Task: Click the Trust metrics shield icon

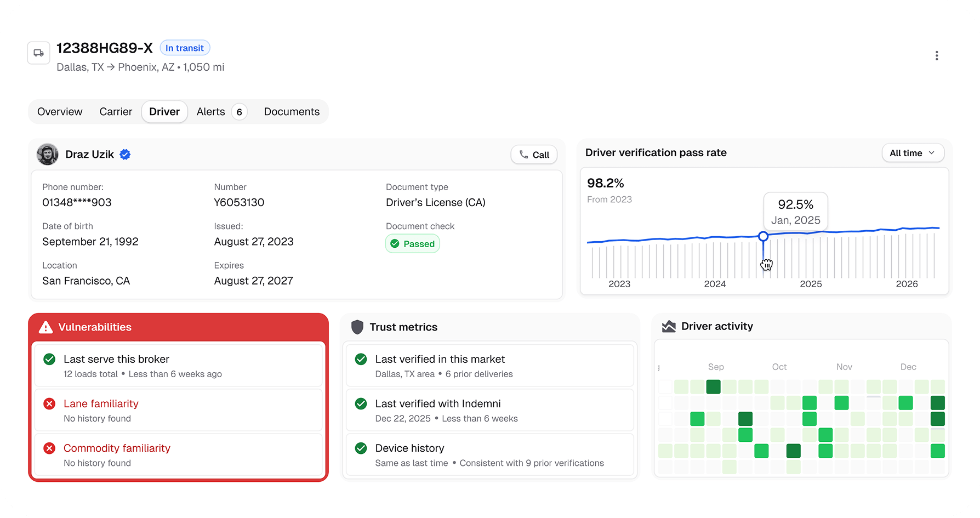Action: (357, 327)
